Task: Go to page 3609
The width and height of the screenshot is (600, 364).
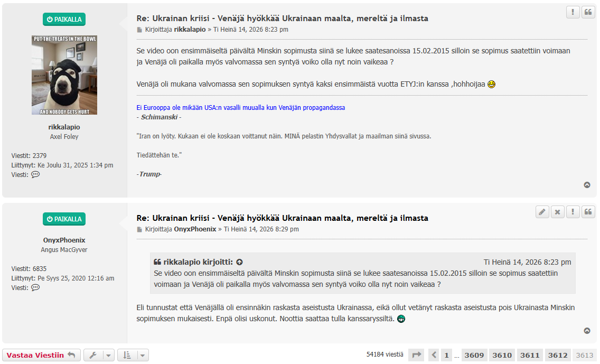Action: point(474,355)
